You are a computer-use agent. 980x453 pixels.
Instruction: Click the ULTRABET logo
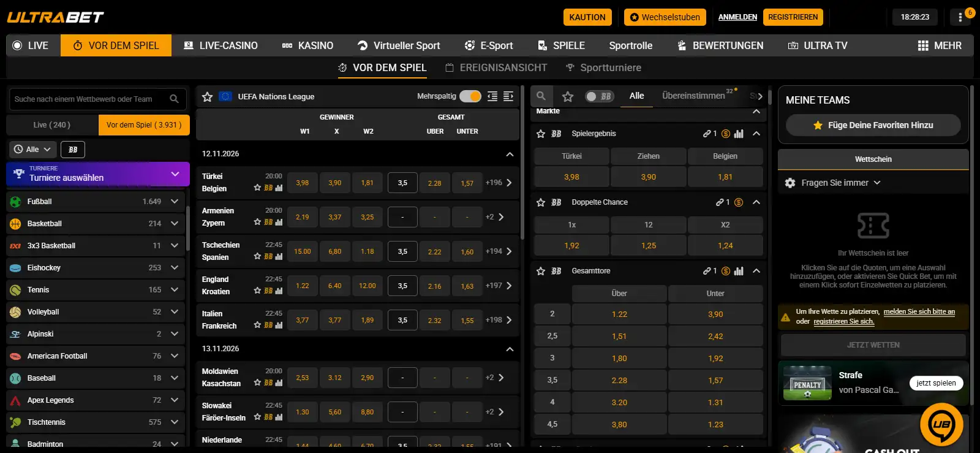pyautogui.click(x=55, y=17)
